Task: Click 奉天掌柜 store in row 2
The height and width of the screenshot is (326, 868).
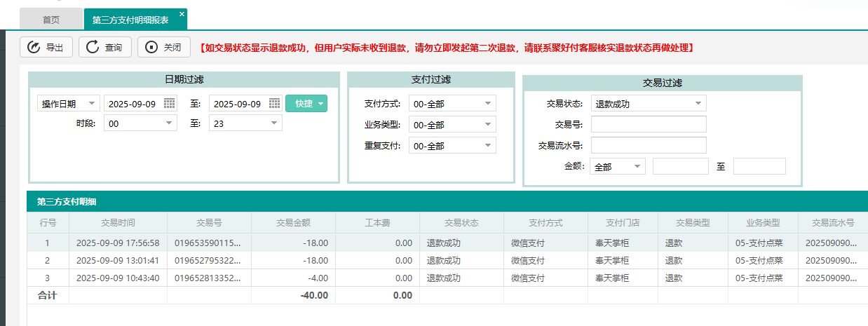Action: click(612, 260)
